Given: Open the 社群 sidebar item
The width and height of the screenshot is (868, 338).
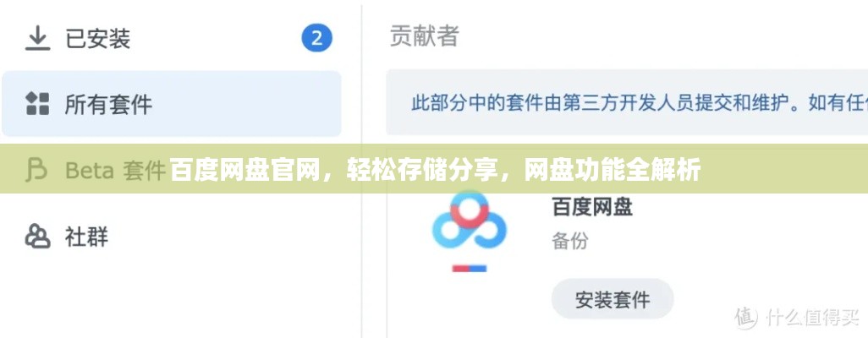Looking at the screenshot, I should point(172,237).
